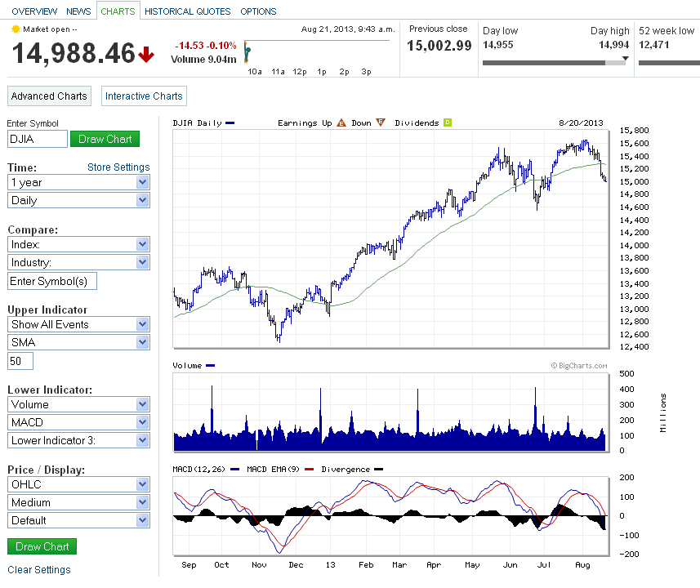Click the Earnings Up triangle icon in the legend
The width and height of the screenshot is (700, 588).
(340, 122)
